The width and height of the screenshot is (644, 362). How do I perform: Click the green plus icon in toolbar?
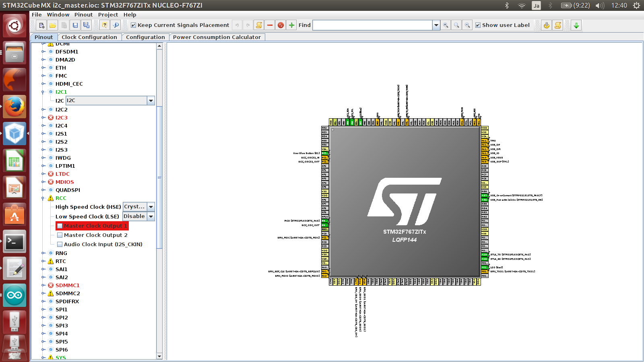(x=291, y=25)
